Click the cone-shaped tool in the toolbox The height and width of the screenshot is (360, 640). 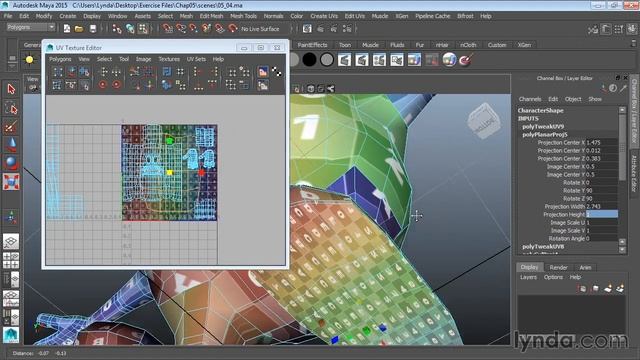(11, 144)
